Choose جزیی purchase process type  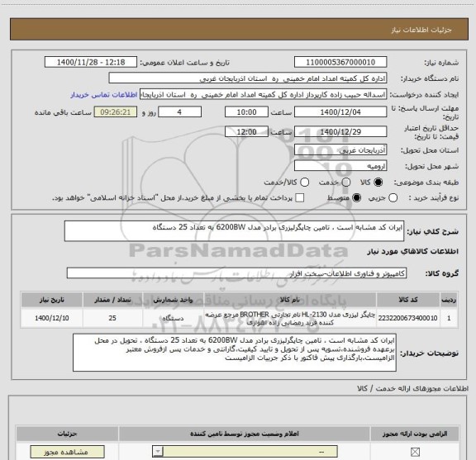[393, 198]
